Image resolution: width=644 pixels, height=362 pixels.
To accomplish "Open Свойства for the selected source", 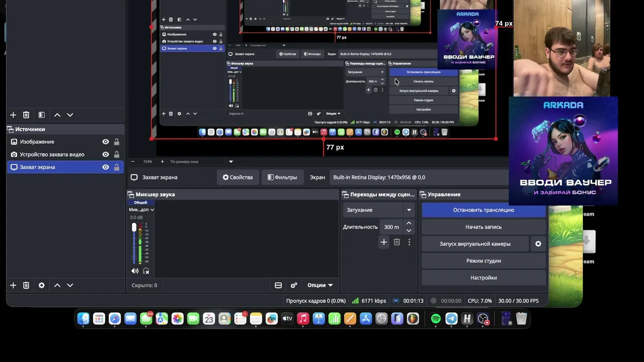I will click(237, 177).
